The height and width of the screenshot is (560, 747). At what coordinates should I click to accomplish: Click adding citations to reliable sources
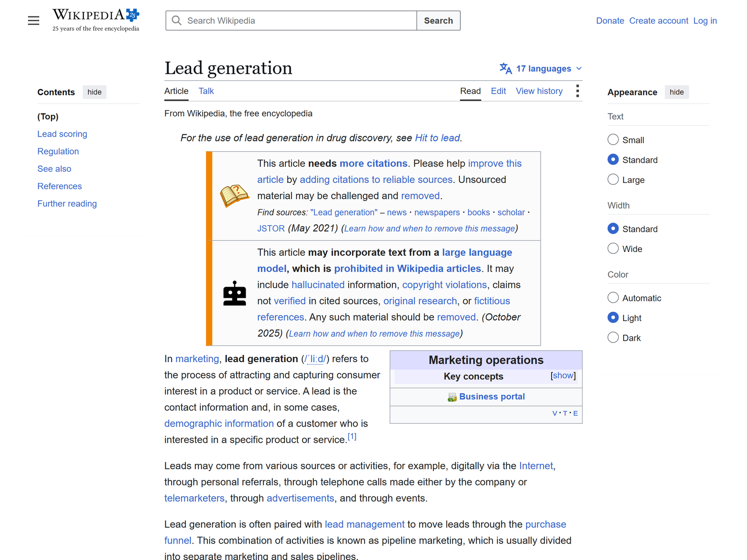pos(376,180)
